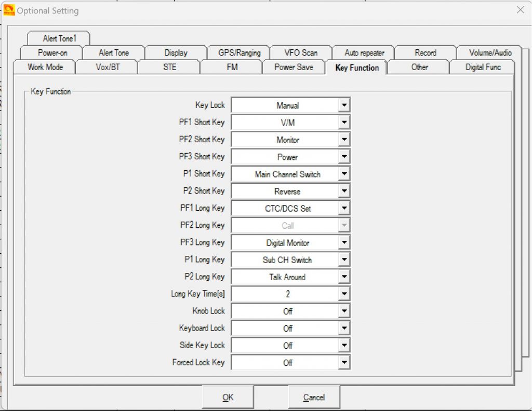Go to the Alert Tone1 tab
The height and width of the screenshot is (411, 532).
59,38
